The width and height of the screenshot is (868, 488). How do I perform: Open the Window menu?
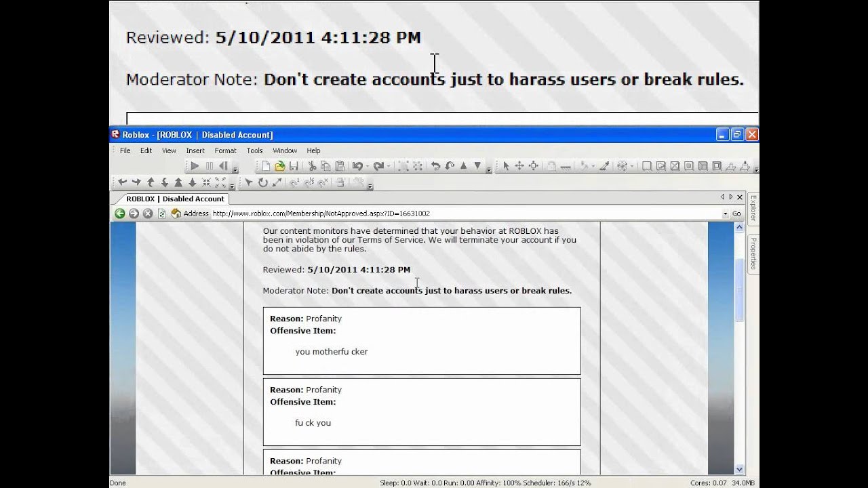tap(285, 150)
